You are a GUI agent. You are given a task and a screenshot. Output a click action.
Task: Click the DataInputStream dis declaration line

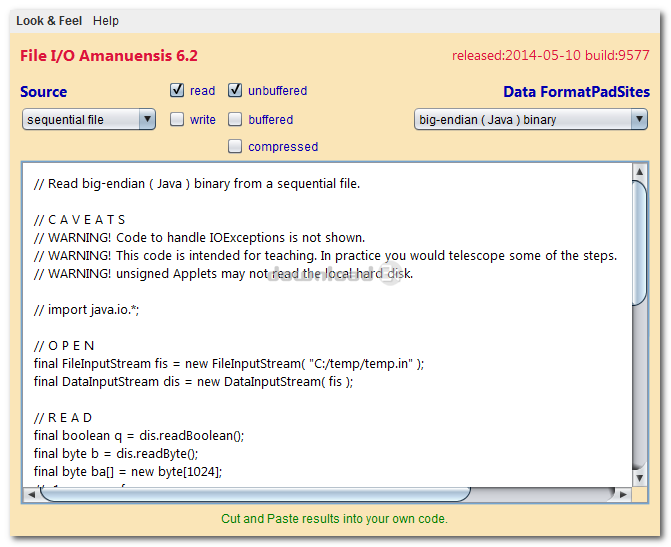pos(193,382)
